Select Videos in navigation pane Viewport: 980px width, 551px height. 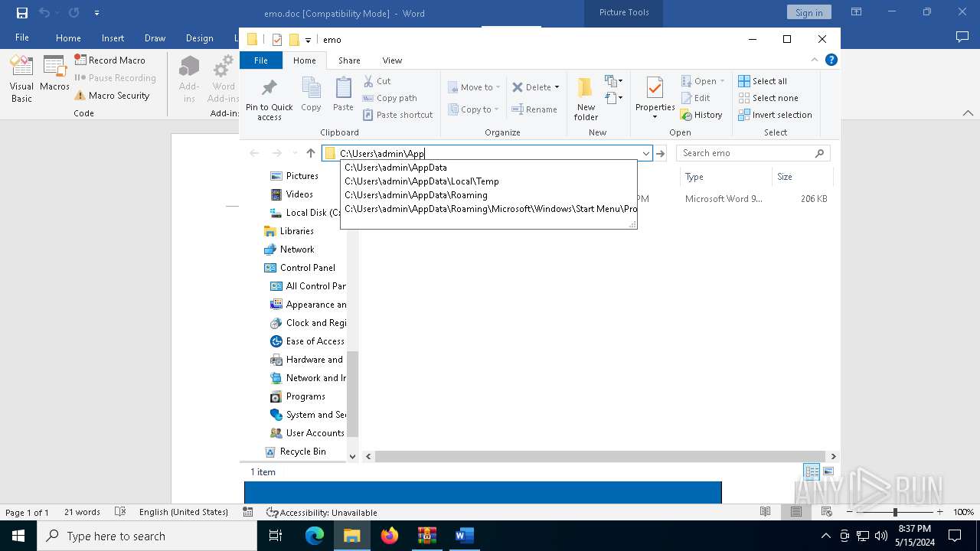[299, 194]
